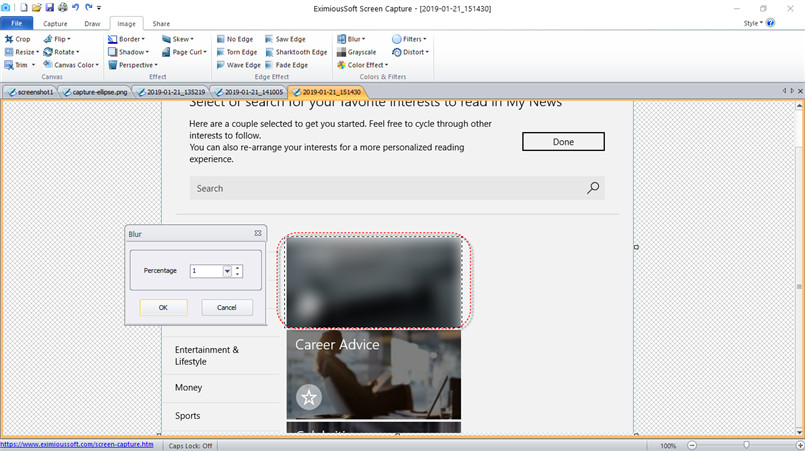
Task: Click the Career Advice thumbnail
Action: point(373,374)
